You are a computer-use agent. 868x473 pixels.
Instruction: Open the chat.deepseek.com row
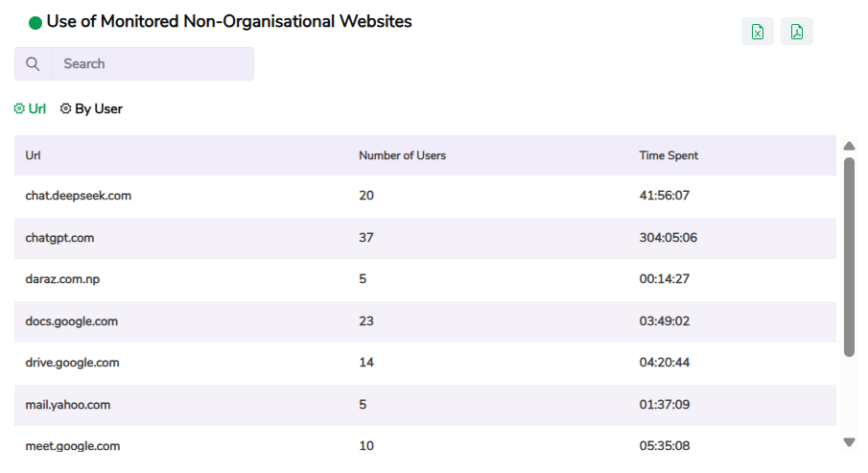79,196
